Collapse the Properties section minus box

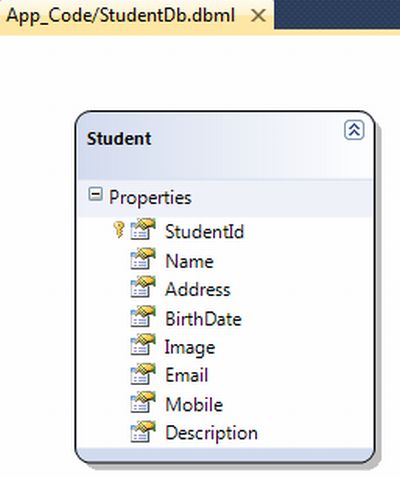pos(95,194)
